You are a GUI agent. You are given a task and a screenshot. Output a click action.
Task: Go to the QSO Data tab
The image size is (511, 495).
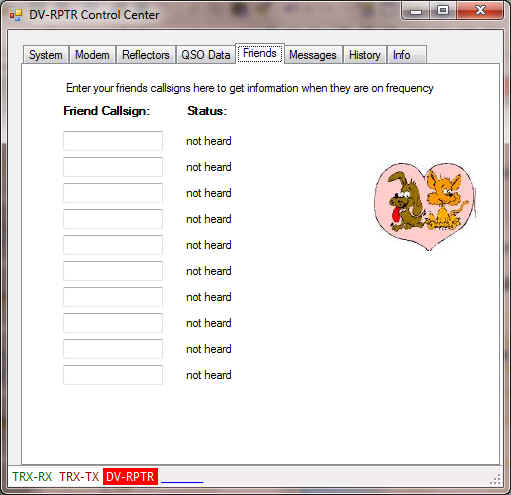pyautogui.click(x=206, y=55)
